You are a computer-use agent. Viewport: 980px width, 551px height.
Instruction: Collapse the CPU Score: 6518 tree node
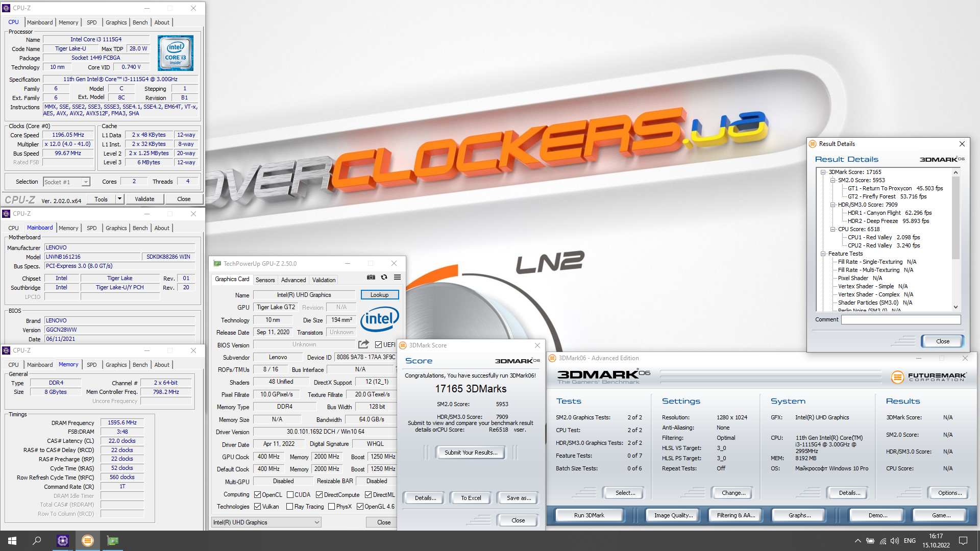pyautogui.click(x=832, y=230)
